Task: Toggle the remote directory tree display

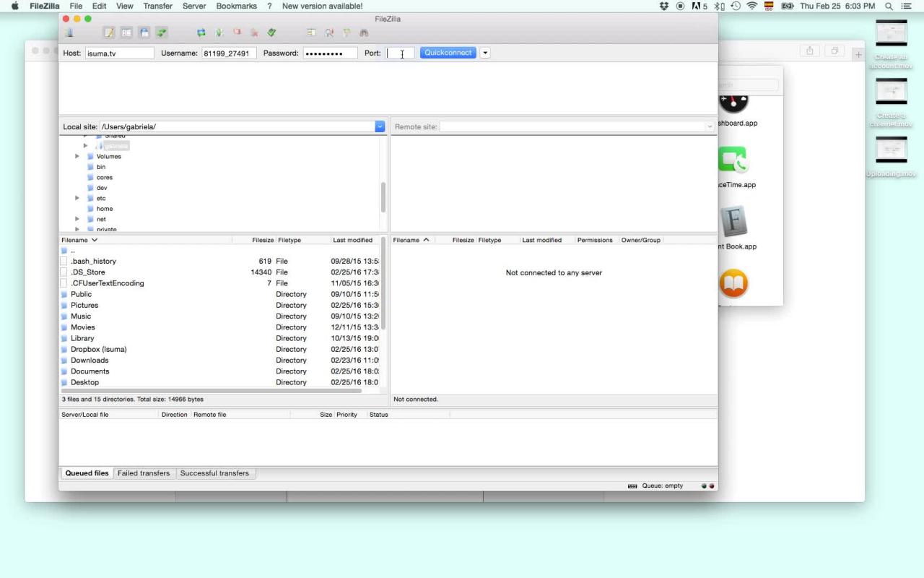Action: (144, 33)
